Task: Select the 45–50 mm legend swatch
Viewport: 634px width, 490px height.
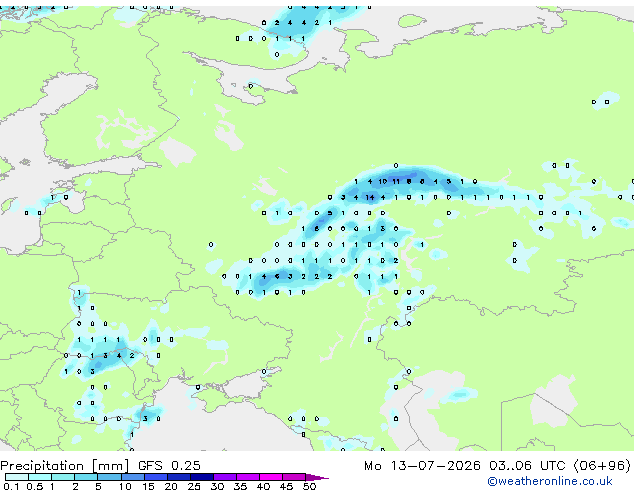Action: point(294,477)
